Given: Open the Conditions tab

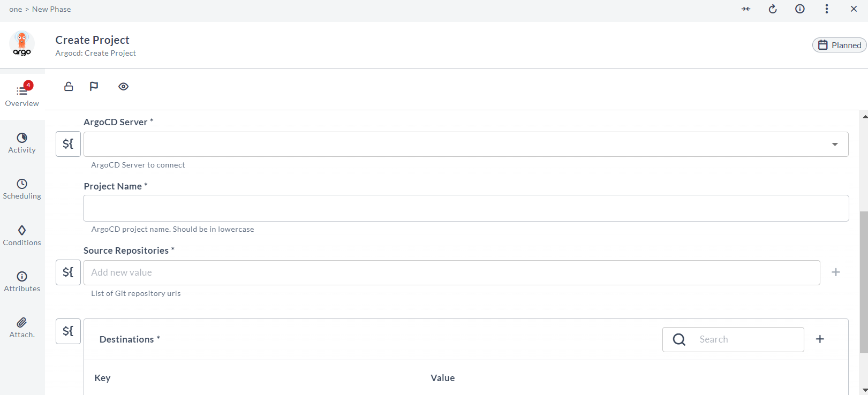Looking at the screenshot, I should [22, 236].
